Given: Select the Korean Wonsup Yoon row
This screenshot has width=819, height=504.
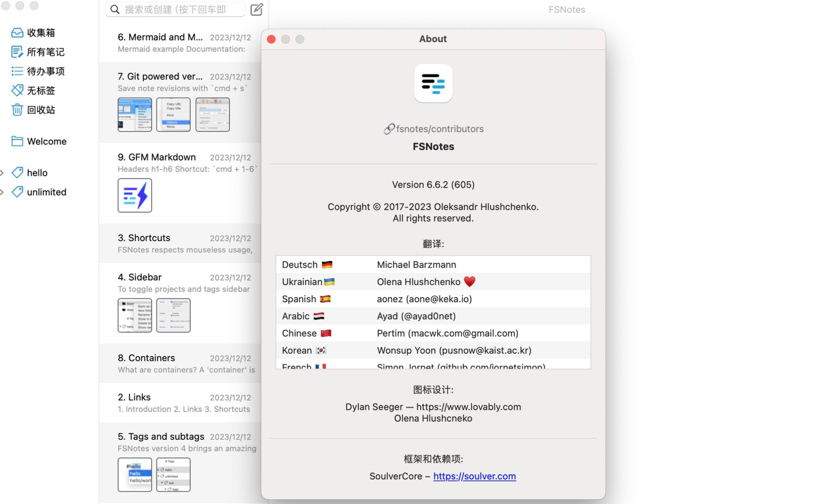Looking at the screenshot, I should (433, 350).
